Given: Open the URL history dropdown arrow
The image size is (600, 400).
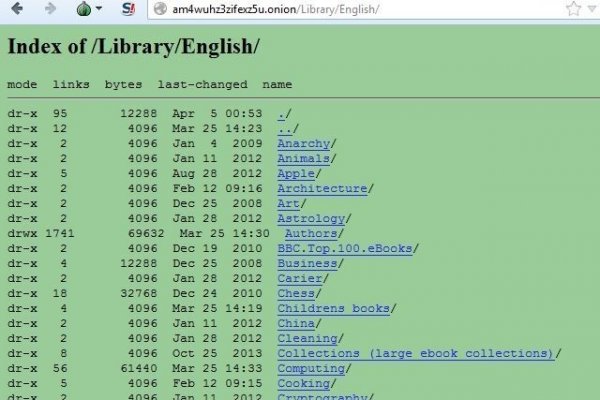Looking at the screenshot, I should [x=593, y=10].
